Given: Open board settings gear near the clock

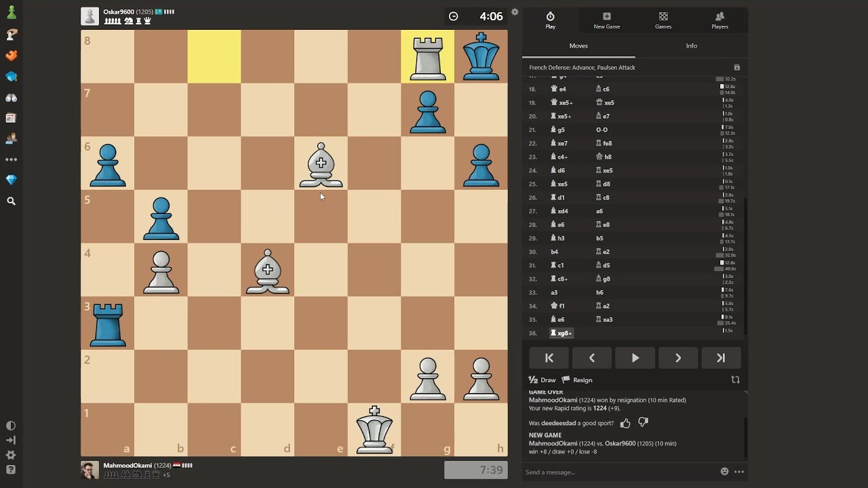Looking at the screenshot, I should [x=515, y=12].
